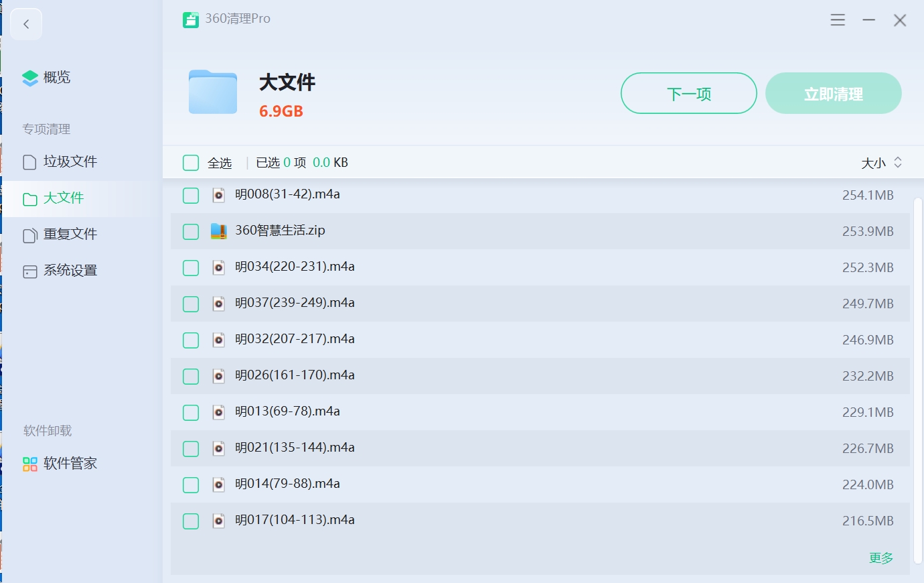The height and width of the screenshot is (583, 924).
Task: Click the size value 249.7MB
Action: pos(868,304)
